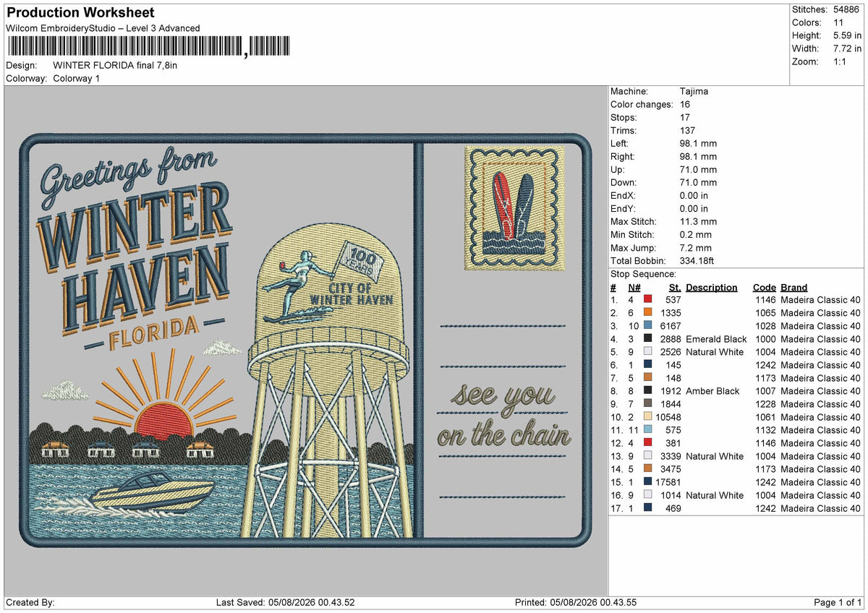Click the Wilcom EmbroideryStudio Level 3 Advanced line
Image resolution: width=868 pixels, height=613 pixels.
(103, 28)
